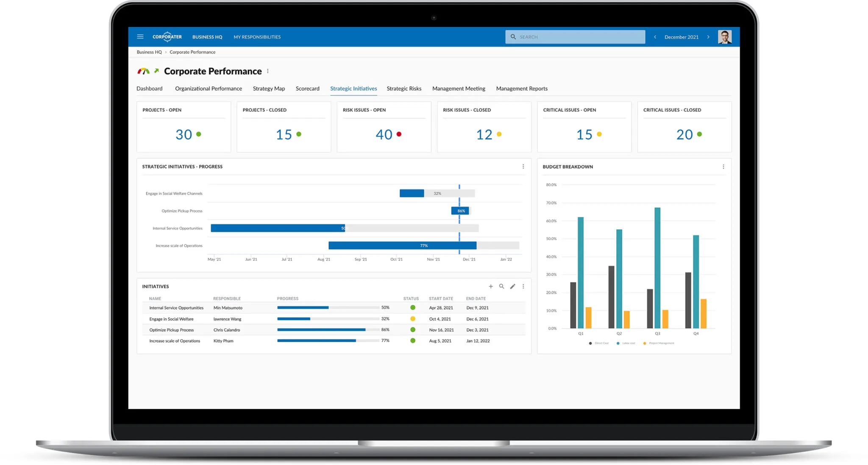This screenshot has width=868, height=465.
Task: Toggle Project Management legend item
Action: [659, 343]
